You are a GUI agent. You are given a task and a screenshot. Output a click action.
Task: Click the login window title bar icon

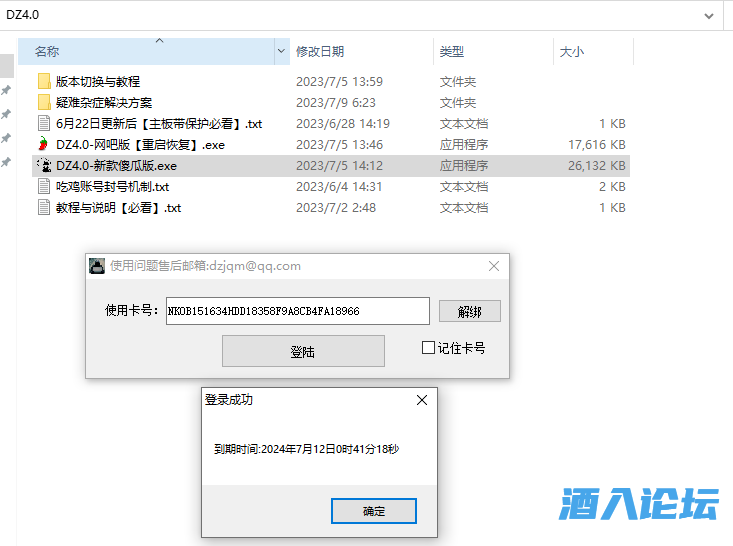pos(97,266)
